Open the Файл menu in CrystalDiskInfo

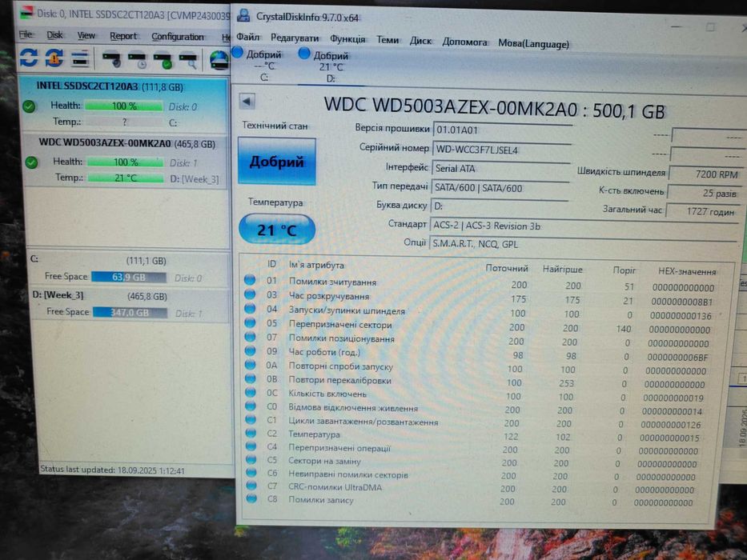click(247, 37)
